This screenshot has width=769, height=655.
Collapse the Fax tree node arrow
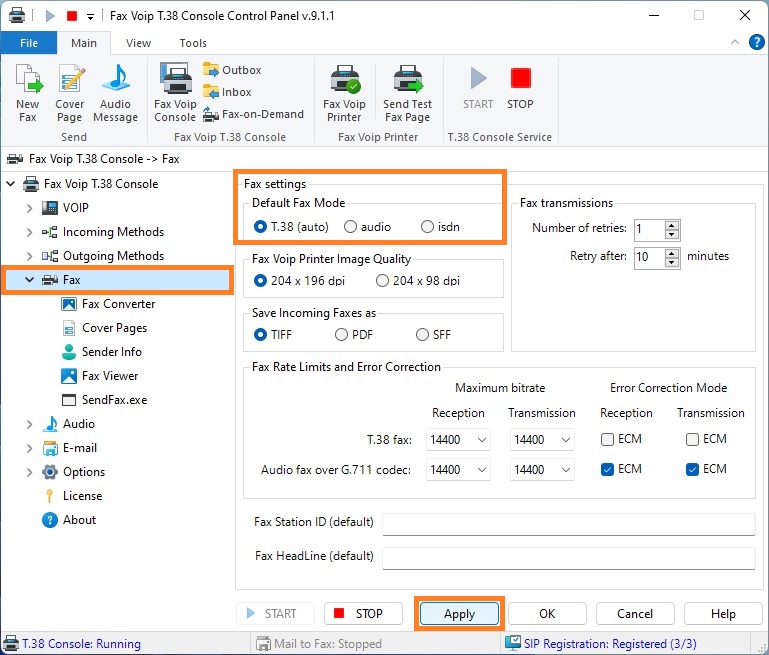(x=29, y=280)
